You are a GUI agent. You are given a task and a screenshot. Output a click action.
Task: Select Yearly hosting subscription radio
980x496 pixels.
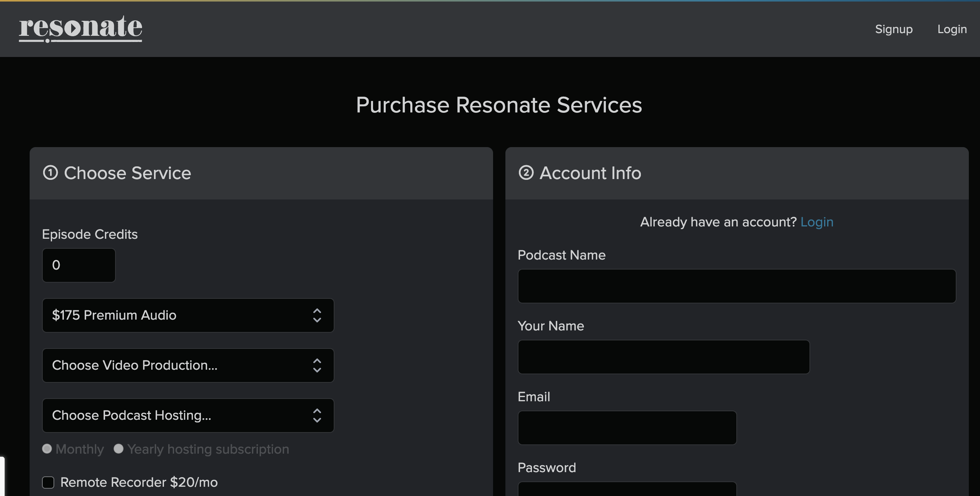coord(119,449)
